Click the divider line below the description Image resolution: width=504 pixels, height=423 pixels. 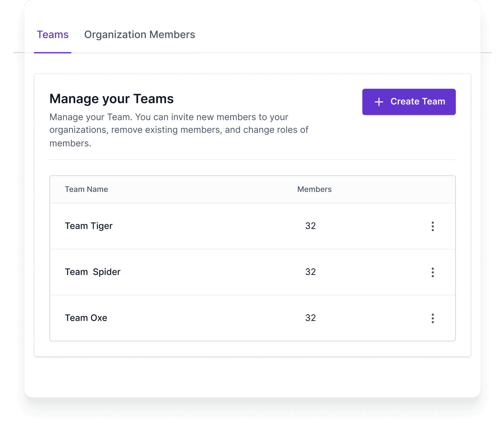pyautogui.click(x=252, y=160)
